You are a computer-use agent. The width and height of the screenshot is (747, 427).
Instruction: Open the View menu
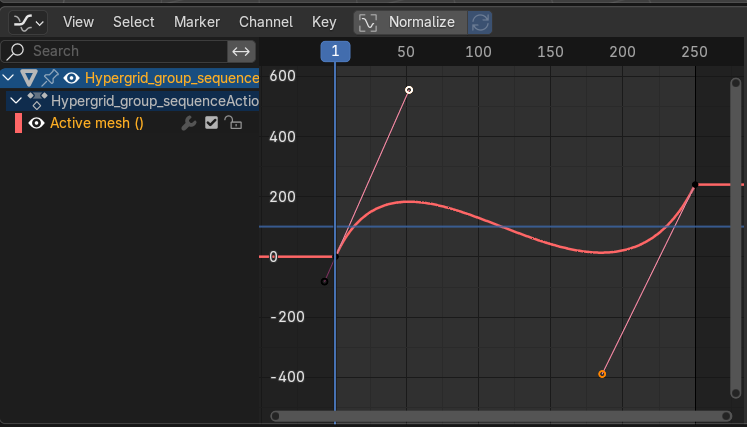point(78,22)
